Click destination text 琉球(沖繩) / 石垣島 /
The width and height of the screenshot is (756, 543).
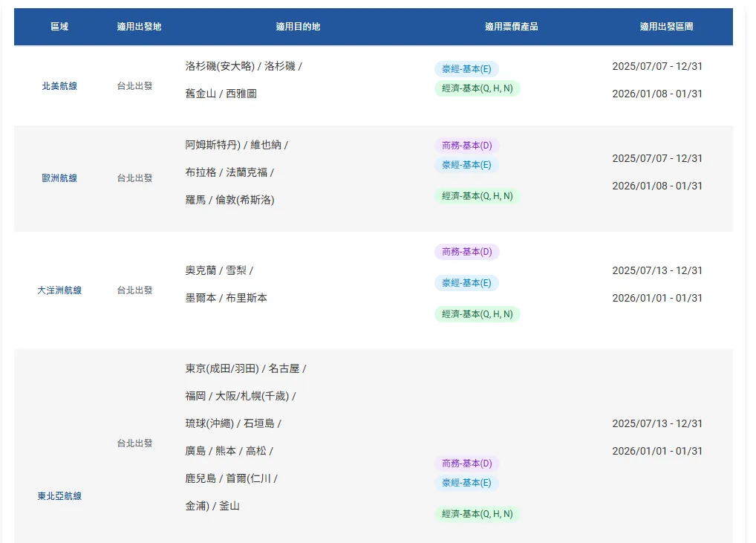click(x=233, y=423)
